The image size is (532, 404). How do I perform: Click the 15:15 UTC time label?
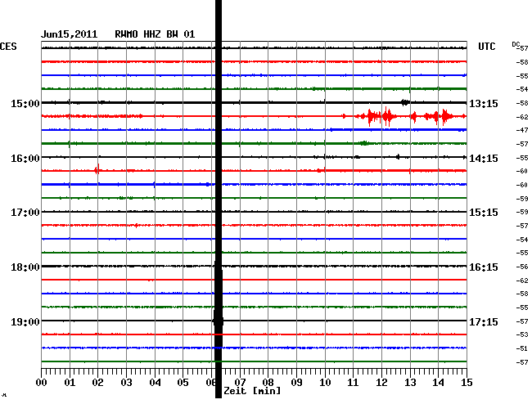click(484, 213)
